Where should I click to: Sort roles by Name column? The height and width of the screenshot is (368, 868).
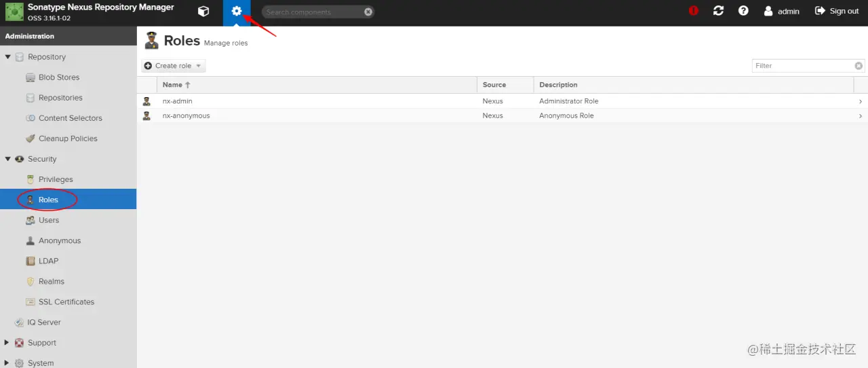point(317,85)
